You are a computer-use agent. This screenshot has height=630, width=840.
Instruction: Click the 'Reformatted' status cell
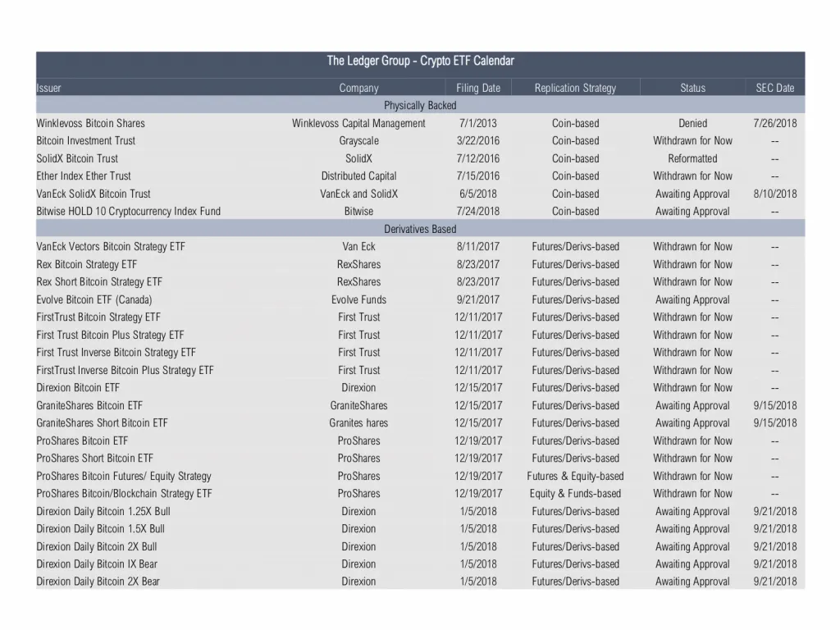tap(692, 158)
